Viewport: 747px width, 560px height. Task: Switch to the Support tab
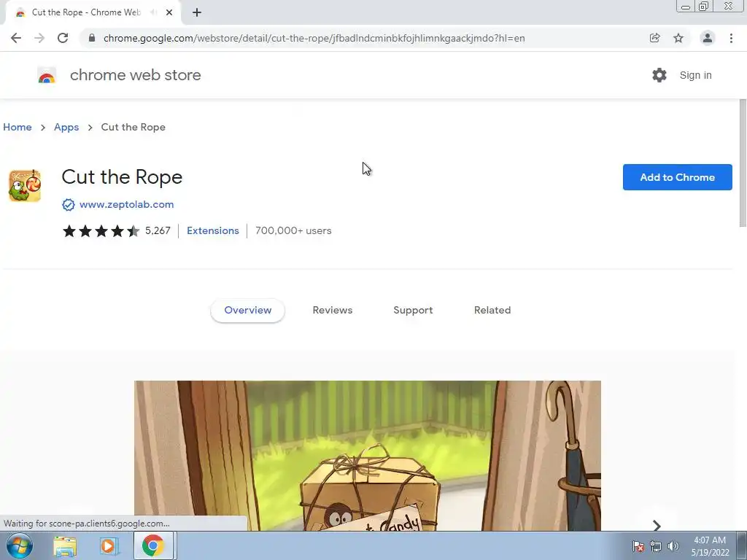pyautogui.click(x=413, y=310)
